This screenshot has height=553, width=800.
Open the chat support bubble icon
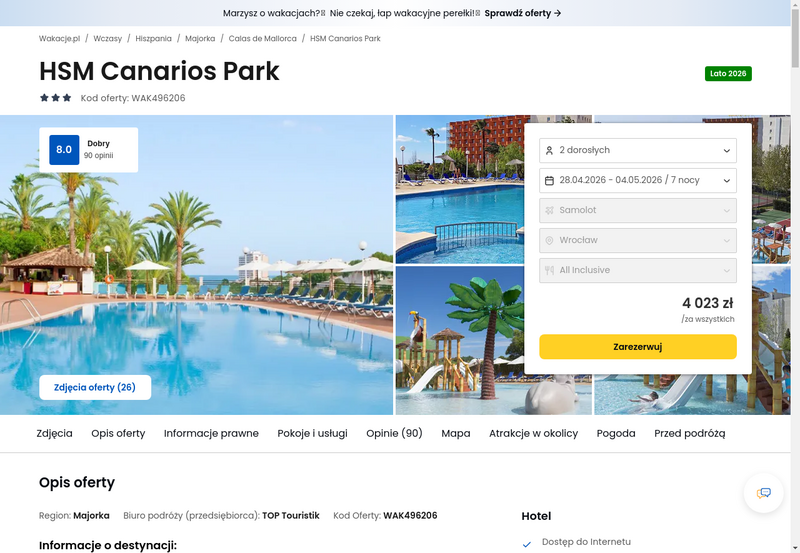(x=763, y=493)
